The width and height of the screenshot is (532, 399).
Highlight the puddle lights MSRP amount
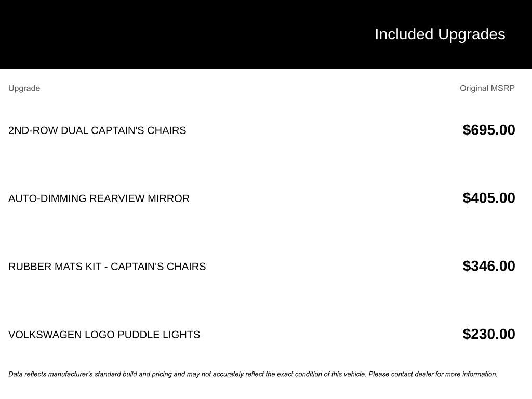[x=488, y=334]
